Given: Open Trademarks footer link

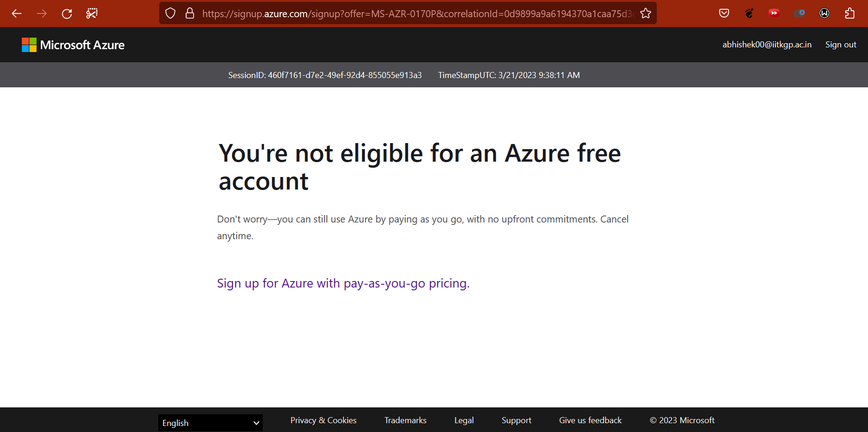Looking at the screenshot, I should coord(405,420).
